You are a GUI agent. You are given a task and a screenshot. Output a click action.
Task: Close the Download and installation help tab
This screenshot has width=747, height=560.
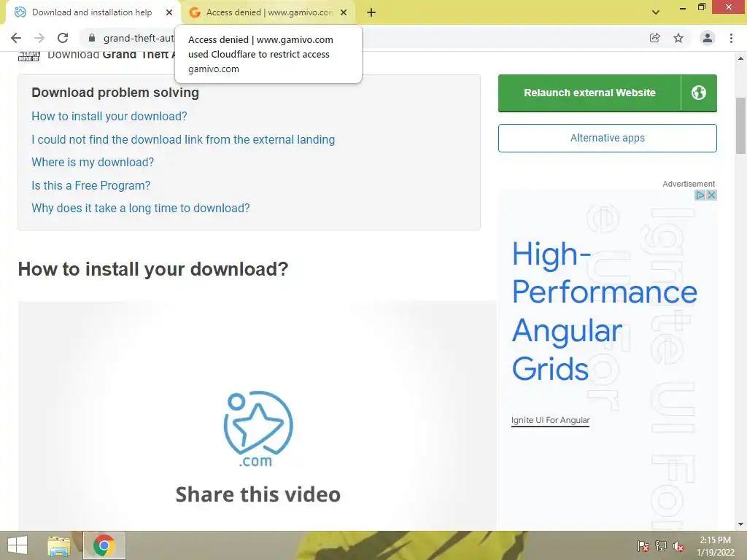(x=169, y=12)
